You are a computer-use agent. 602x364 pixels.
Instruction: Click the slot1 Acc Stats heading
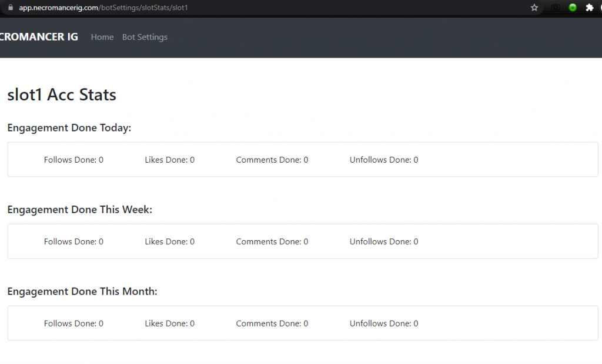coord(61,95)
